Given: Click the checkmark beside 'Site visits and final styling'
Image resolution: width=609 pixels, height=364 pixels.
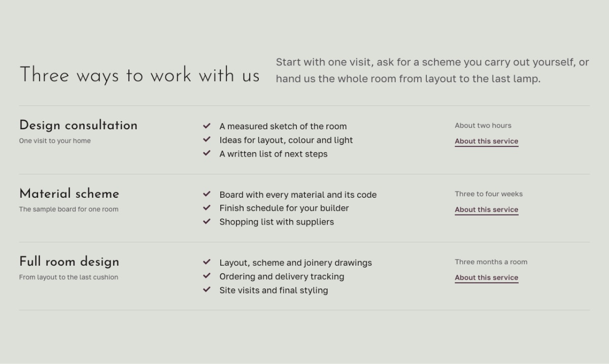Looking at the screenshot, I should (207, 289).
